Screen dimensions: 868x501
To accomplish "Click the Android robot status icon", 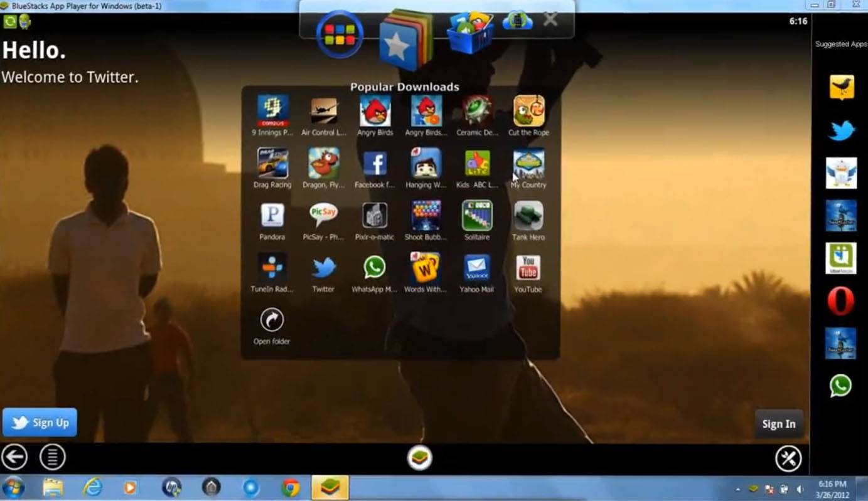I will coord(25,22).
